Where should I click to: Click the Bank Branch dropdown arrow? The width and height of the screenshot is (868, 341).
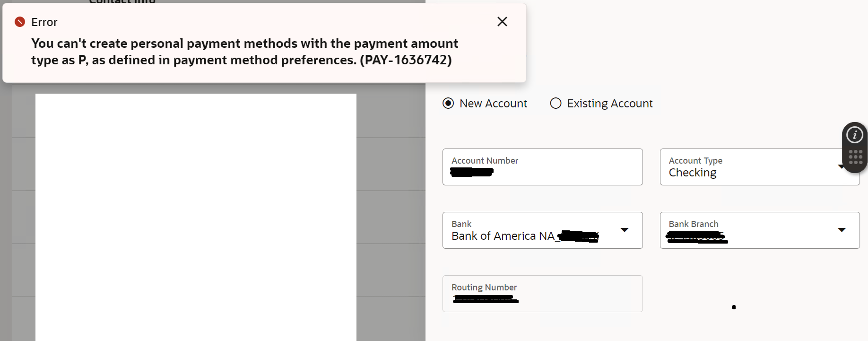(x=842, y=230)
